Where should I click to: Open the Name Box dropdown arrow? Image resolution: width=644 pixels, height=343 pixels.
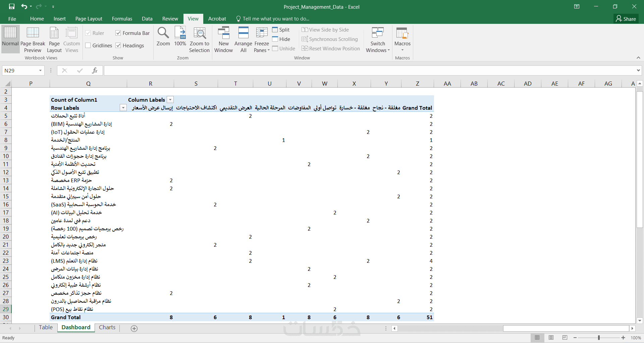tap(41, 70)
